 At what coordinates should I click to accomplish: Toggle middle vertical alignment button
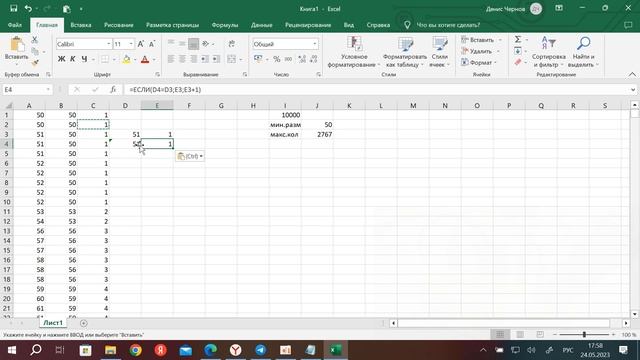[182, 44]
